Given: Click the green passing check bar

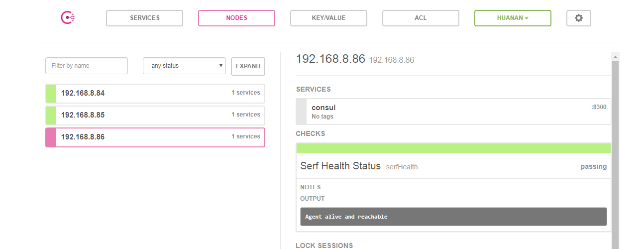Looking at the screenshot, I should [453, 148].
